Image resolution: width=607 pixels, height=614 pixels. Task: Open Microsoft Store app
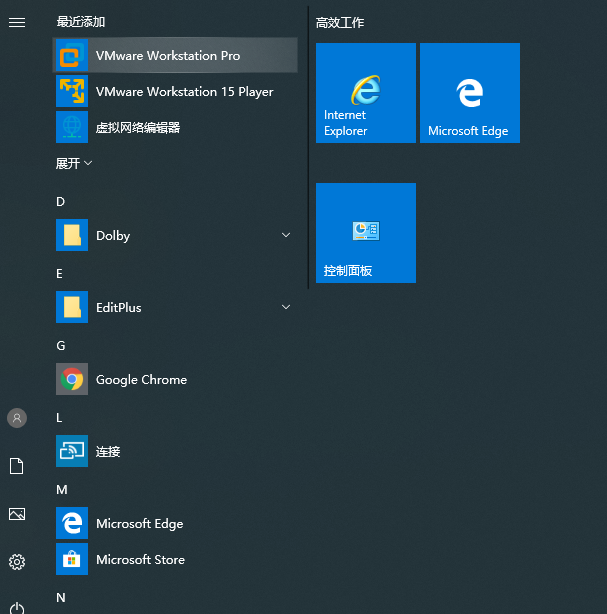coord(175,559)
